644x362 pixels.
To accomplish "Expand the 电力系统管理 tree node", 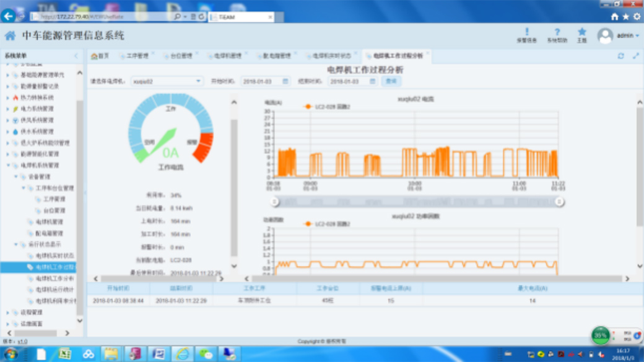I will coord(8,109).
